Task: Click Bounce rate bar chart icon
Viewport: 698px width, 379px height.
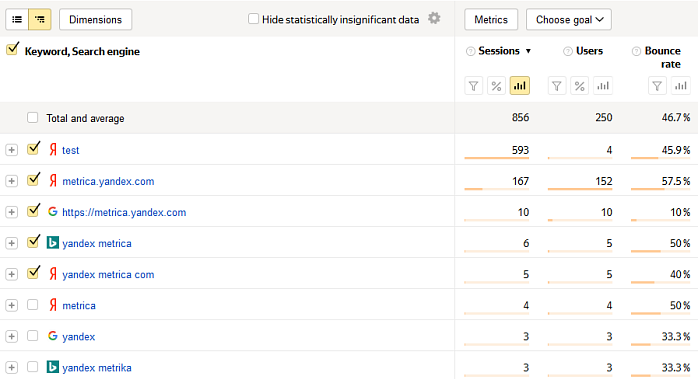Action: pyautogui.click(x=681, y=86)
